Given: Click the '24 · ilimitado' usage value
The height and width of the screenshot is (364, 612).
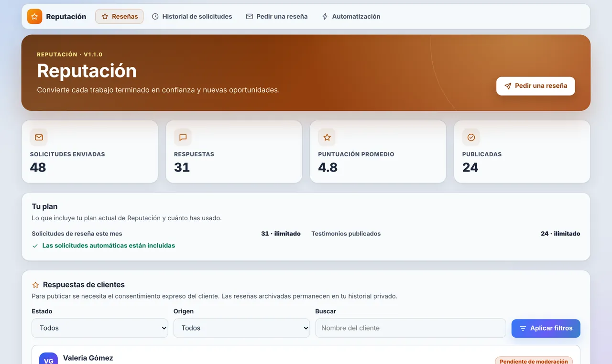Looking at the screenshot, I should 560,234.
